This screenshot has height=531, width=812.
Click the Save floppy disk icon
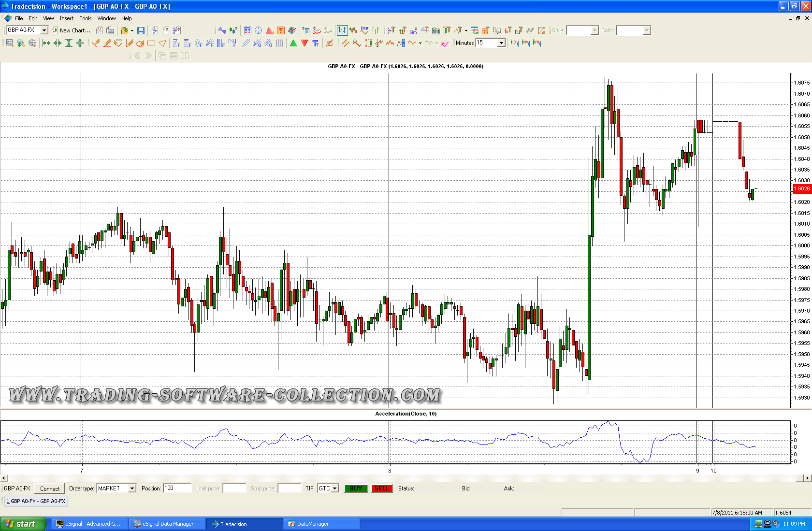[141, 30]
